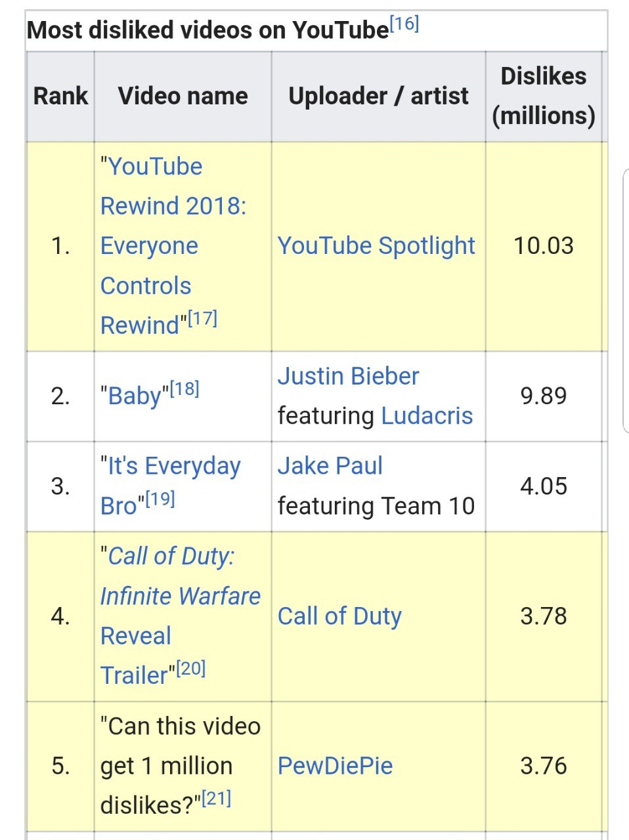Viewport: 629px width, 840px height.
Task: Open the Ludacris artist link
Action: tap(427, 416)
